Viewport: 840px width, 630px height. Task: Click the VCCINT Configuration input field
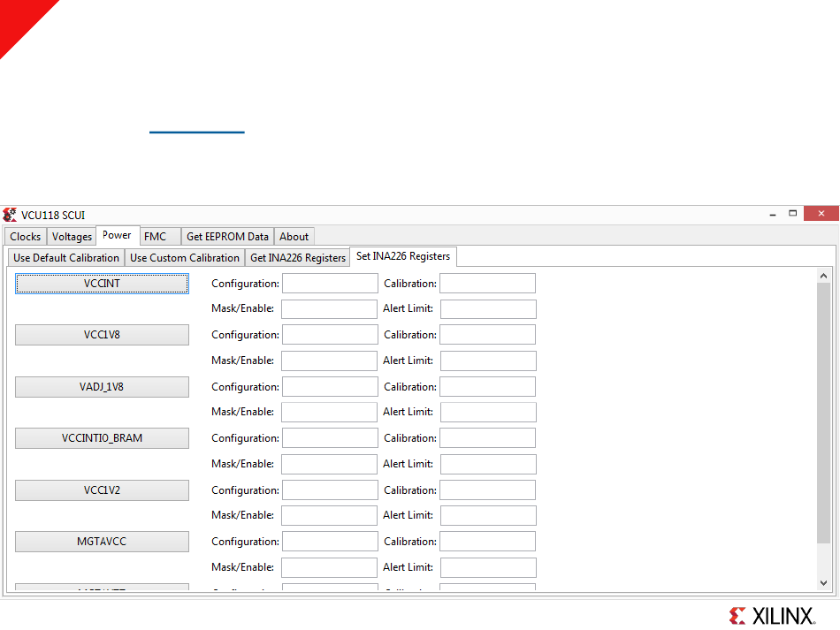330,283
